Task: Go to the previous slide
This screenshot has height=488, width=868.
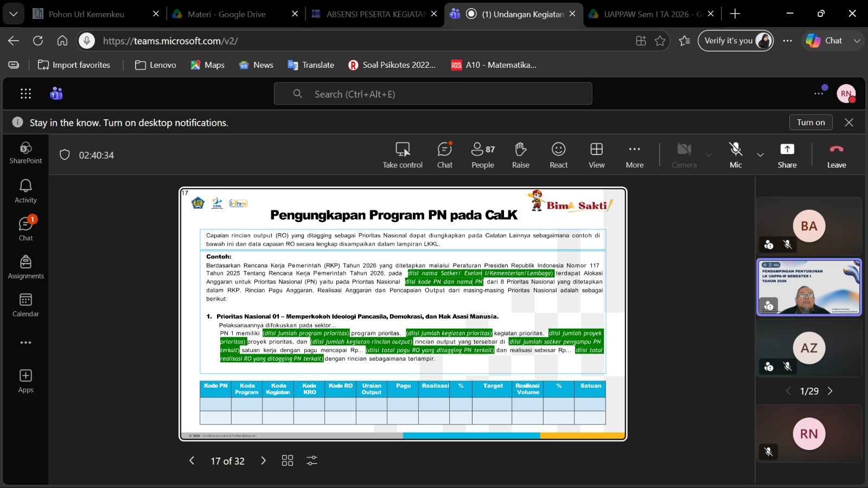Action: click(x=192, y=460)
